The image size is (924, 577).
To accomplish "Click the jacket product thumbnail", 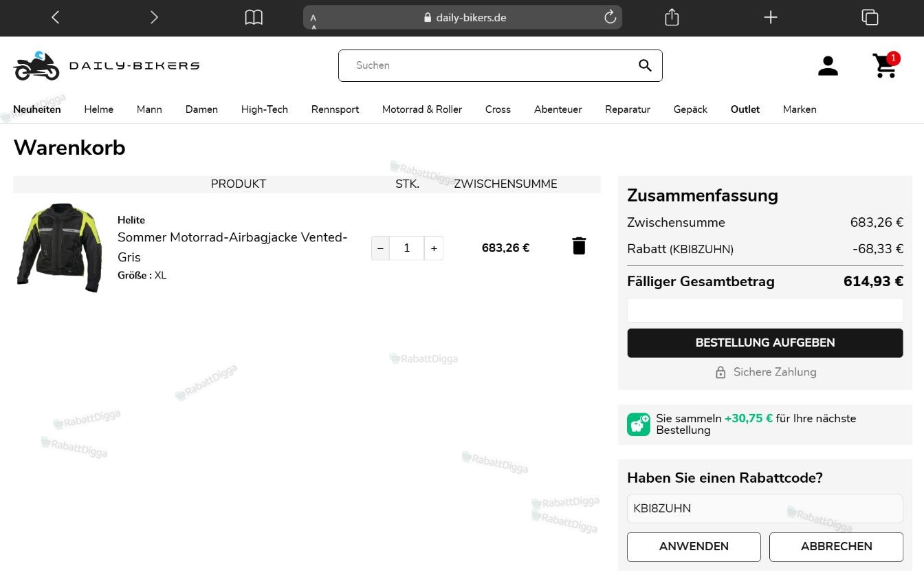I will (59, 248).
